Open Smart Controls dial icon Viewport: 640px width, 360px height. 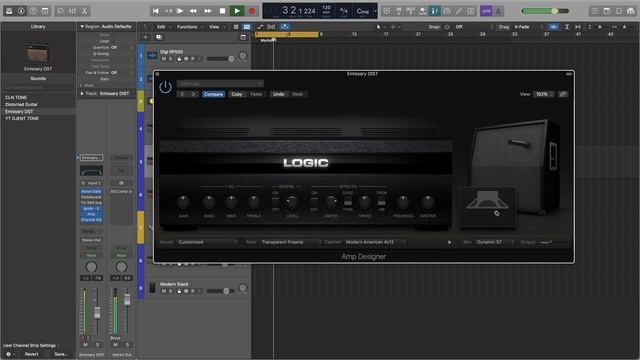coord(60,11)
